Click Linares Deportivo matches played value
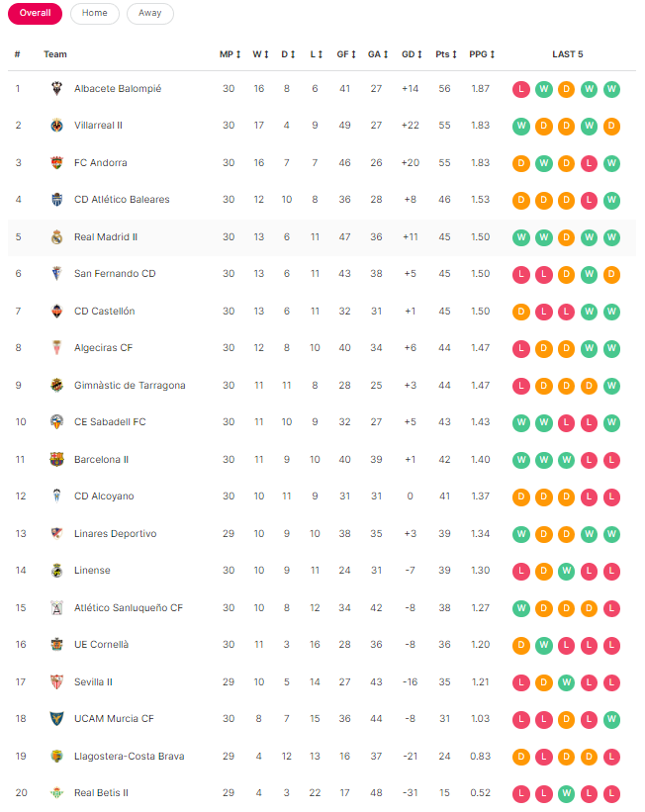 [229, 534]
